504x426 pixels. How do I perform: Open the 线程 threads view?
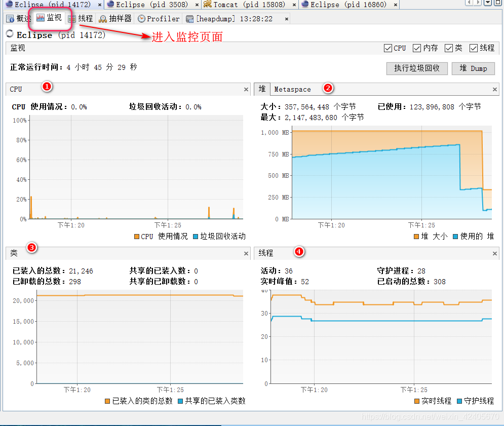pos(81,19)
